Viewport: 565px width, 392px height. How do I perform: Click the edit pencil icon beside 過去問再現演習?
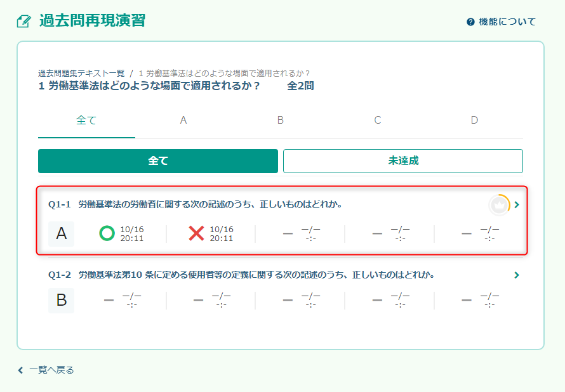pyautogui.click(x=23, y=21)
